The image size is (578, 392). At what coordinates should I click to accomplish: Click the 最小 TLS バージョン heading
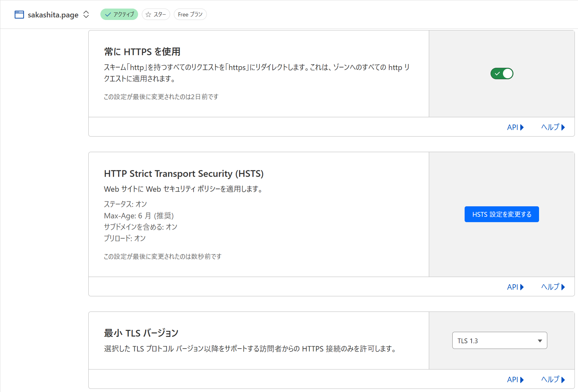[x=141, y=333]
